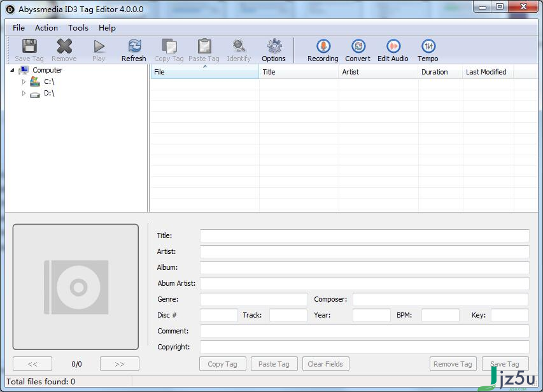
Task: Click the Remove X icon in toolbar
Action: coord(64,46)
